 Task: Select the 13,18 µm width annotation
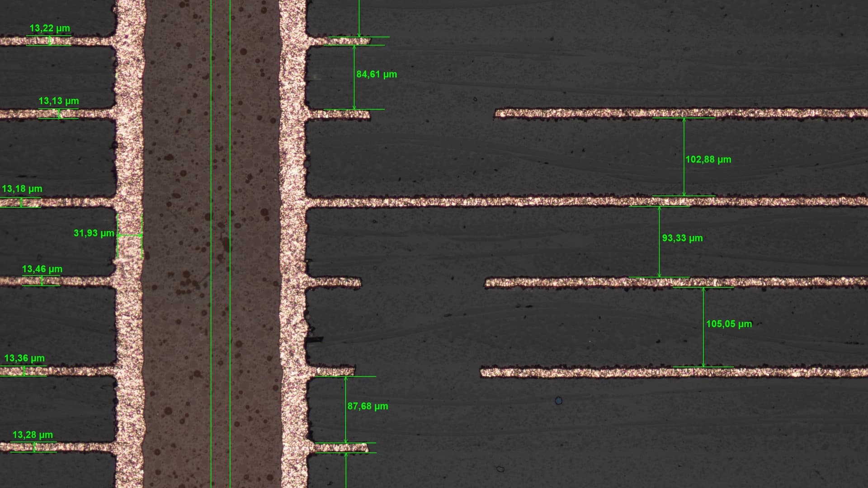click(22, 189)
